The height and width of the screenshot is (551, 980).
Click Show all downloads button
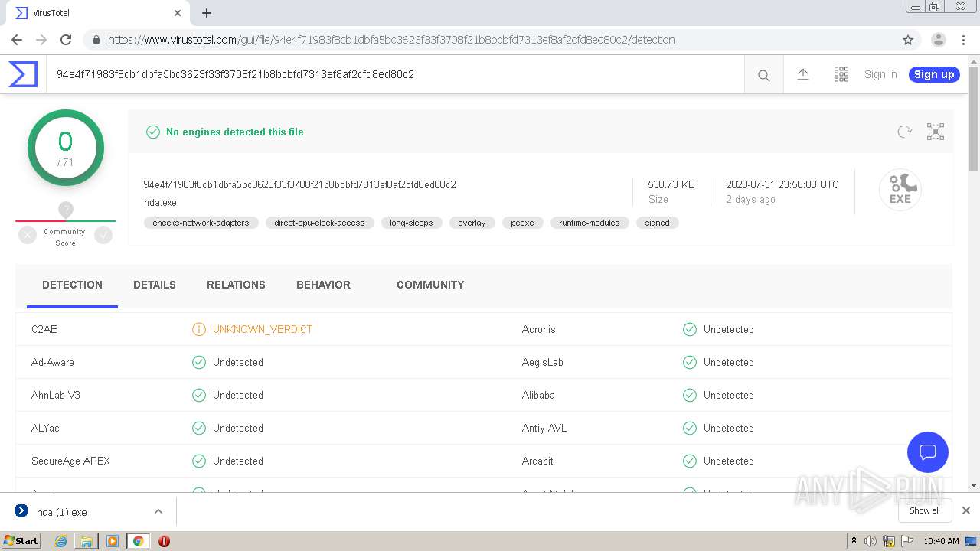coord(925,510)
